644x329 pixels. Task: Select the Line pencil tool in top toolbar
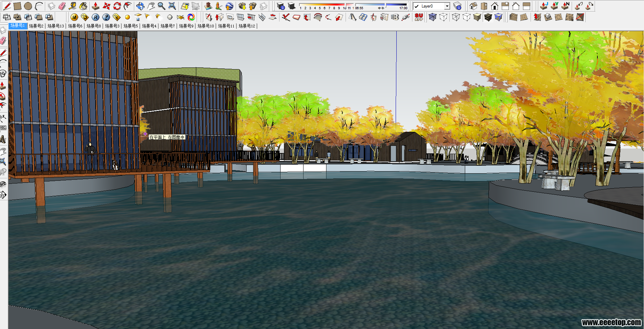(7, 6)
